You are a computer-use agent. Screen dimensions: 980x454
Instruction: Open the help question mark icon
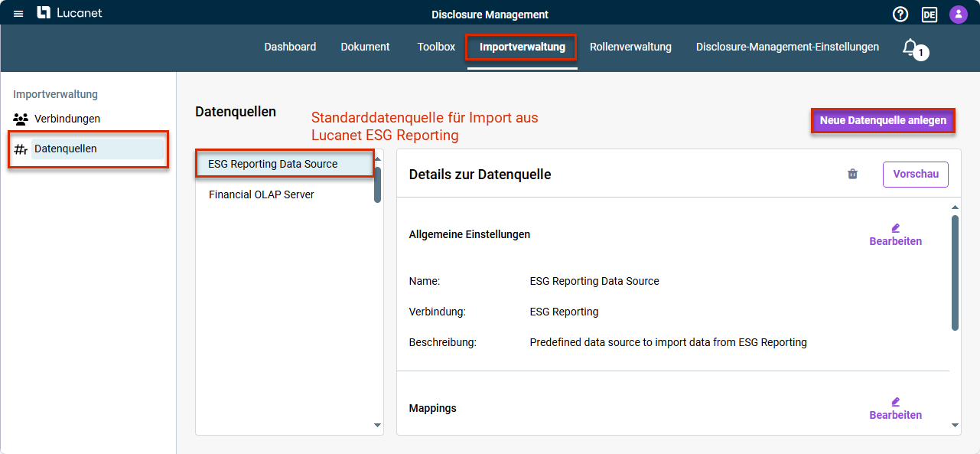click(900, 14)
